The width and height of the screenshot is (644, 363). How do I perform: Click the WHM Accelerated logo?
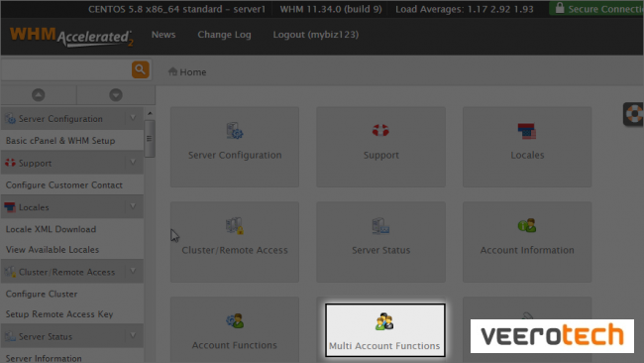point(71,36)
